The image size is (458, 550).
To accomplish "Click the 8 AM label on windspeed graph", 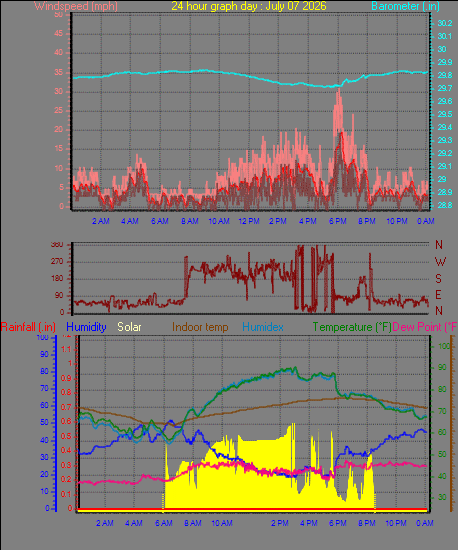I will coord(190,221).
